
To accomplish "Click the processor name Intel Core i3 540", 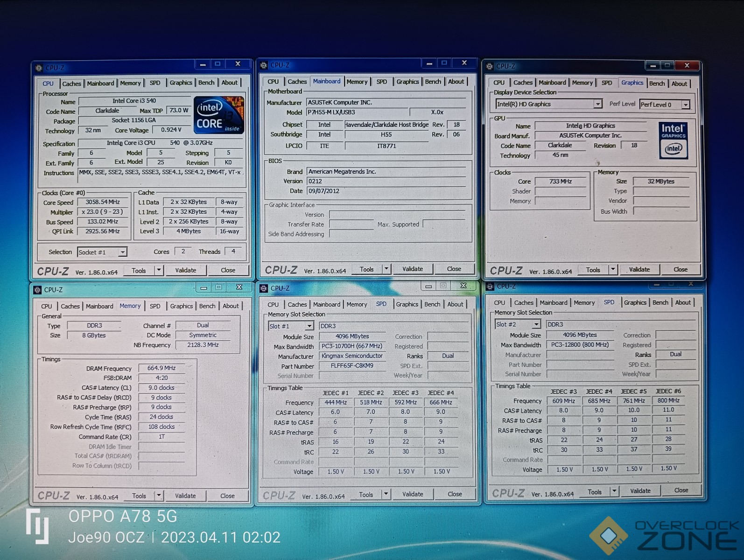I will click(134, 101).
